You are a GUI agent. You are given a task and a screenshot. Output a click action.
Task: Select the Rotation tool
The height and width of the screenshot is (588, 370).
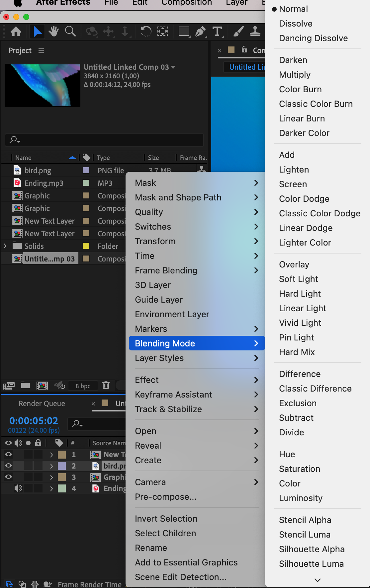click(x=146, y=32)
